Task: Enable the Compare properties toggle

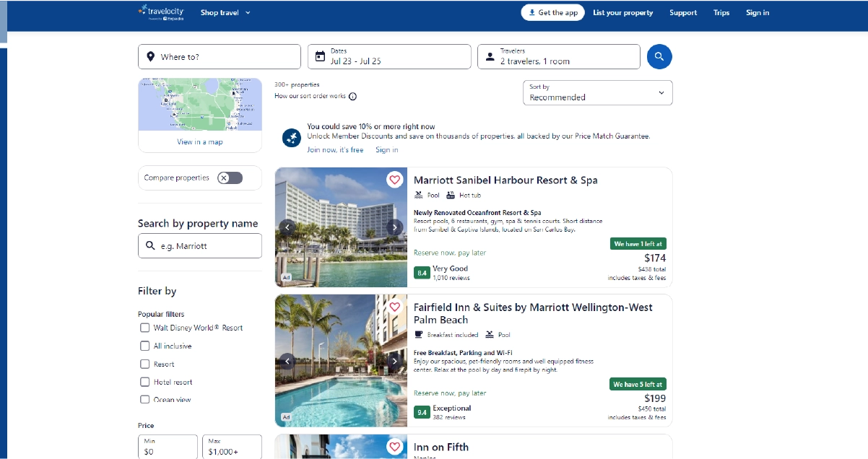Action: (232, 178)
